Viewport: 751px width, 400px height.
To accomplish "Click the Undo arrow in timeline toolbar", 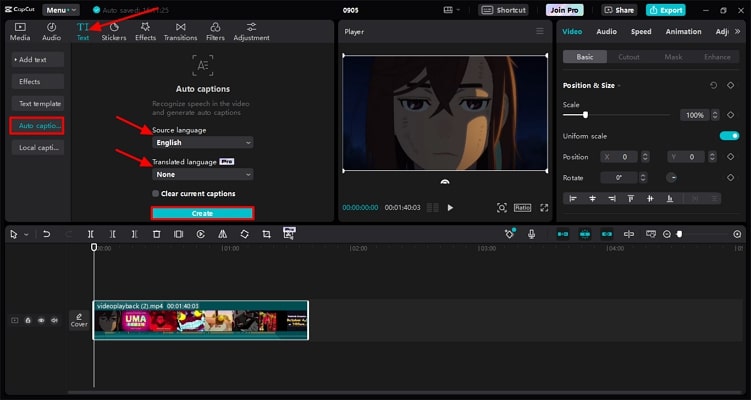I will (x=46, y=234).
